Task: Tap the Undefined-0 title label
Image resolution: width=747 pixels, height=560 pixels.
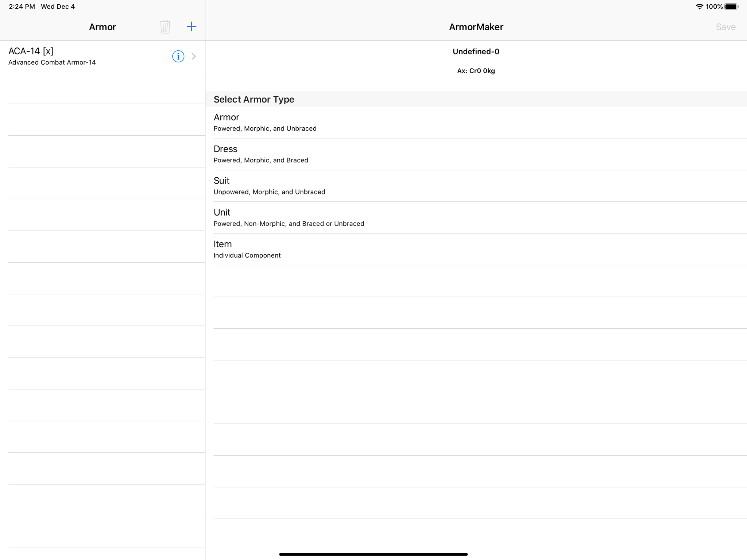Action: pos(476,51)
